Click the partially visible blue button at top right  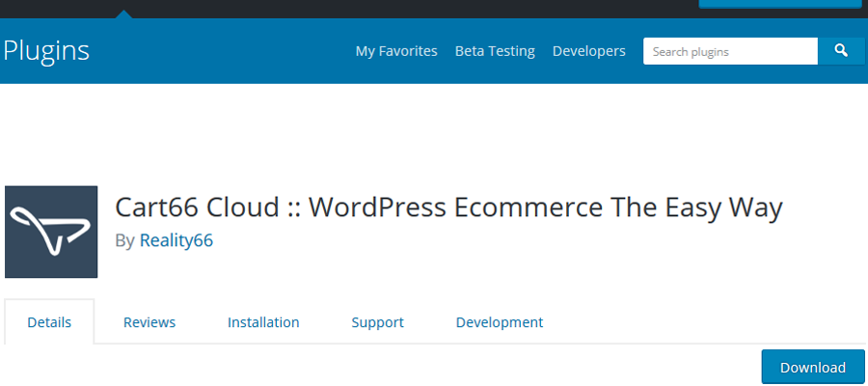point(781,4)
